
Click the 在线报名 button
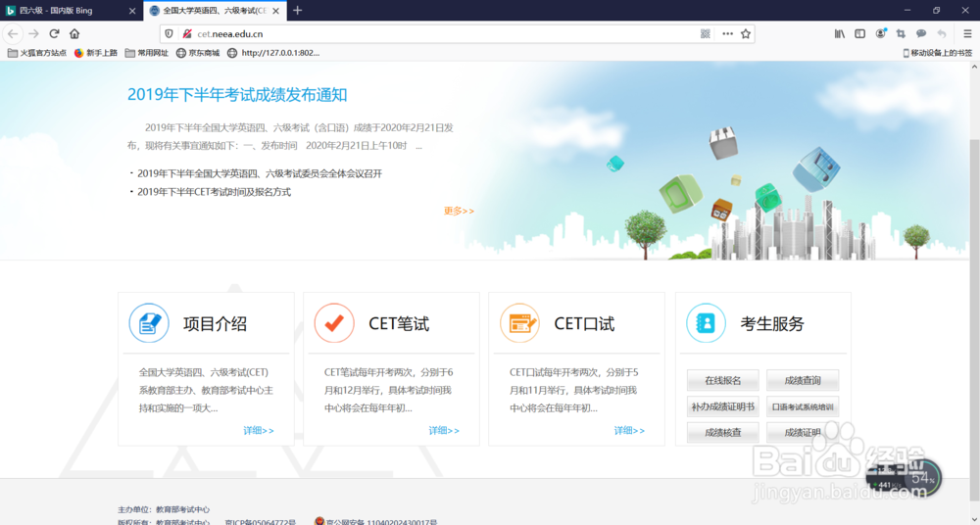(723, 380)
